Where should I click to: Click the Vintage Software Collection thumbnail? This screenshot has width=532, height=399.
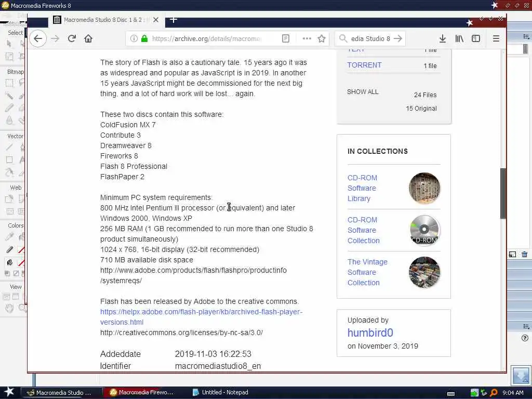click(x=424, y=272)
